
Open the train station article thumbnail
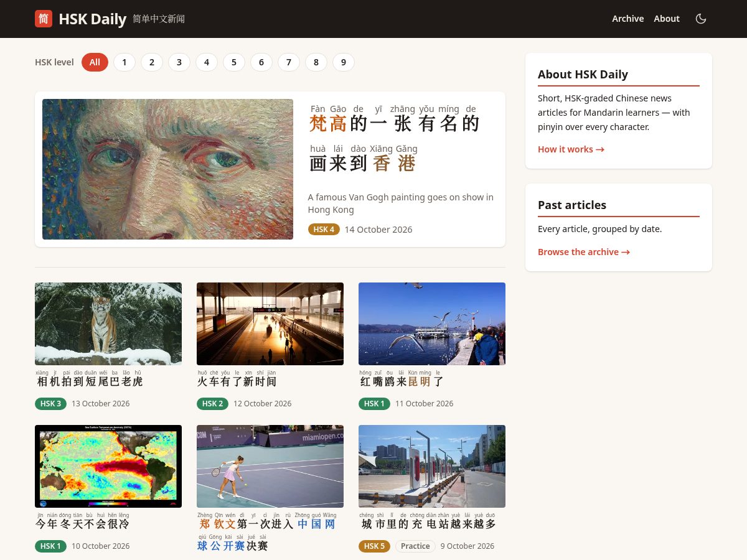pos(270,324)
